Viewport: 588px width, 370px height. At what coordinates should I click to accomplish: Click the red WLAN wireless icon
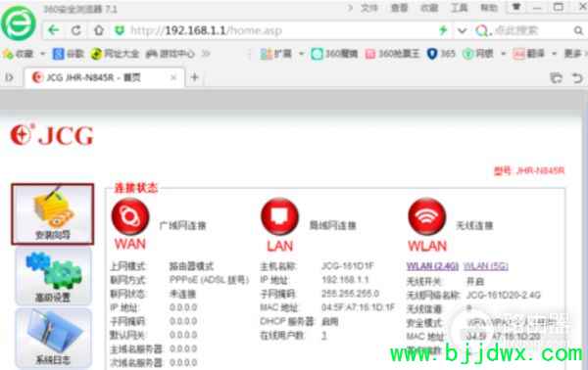(427, 216)
